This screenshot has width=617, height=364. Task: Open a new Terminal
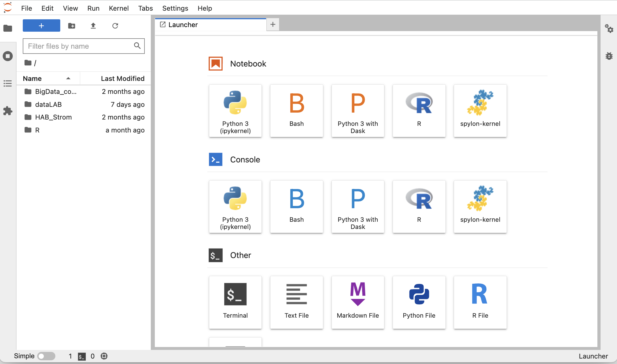235,302
